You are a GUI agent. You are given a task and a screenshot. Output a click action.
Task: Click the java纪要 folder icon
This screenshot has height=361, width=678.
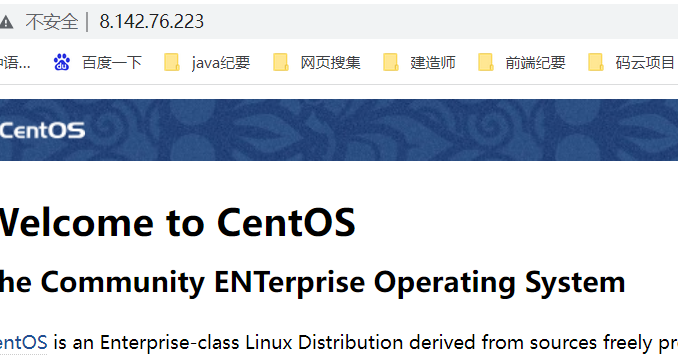click(x=172, y=62)
